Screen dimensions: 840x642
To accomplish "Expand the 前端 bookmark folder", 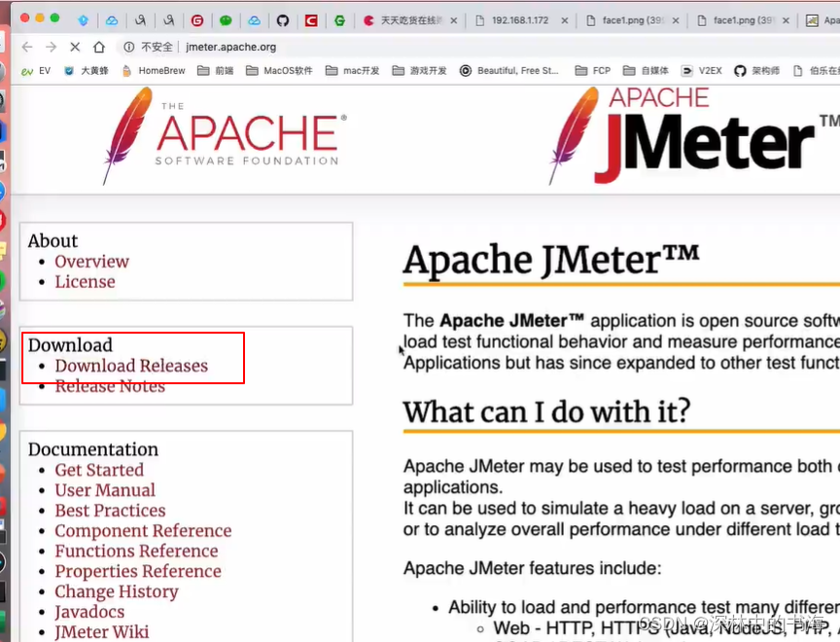I will pyautogui.click(x=216, y=71).
